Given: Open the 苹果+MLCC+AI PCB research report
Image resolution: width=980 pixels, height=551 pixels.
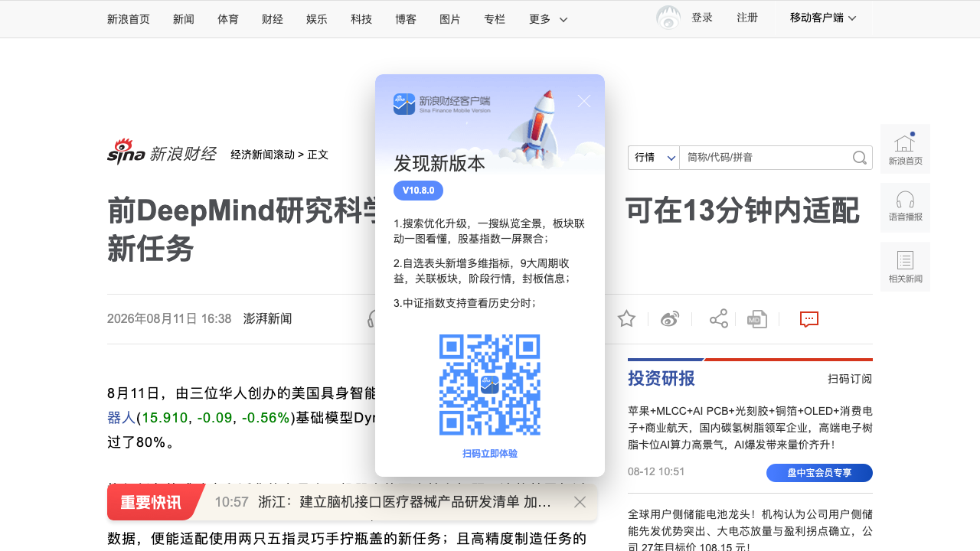Looking at the screenshot, I should (x=750, y=426).
